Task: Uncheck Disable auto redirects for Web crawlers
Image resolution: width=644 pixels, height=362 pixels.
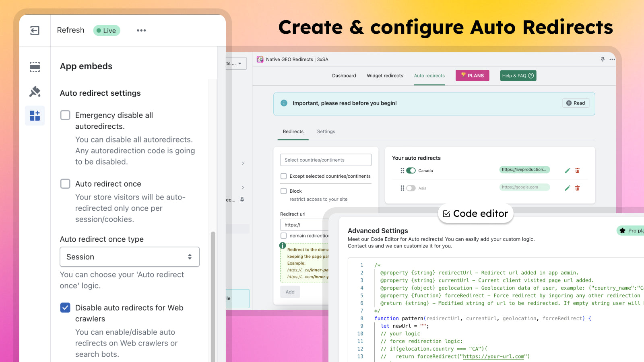Action: (x=65, y=308)
